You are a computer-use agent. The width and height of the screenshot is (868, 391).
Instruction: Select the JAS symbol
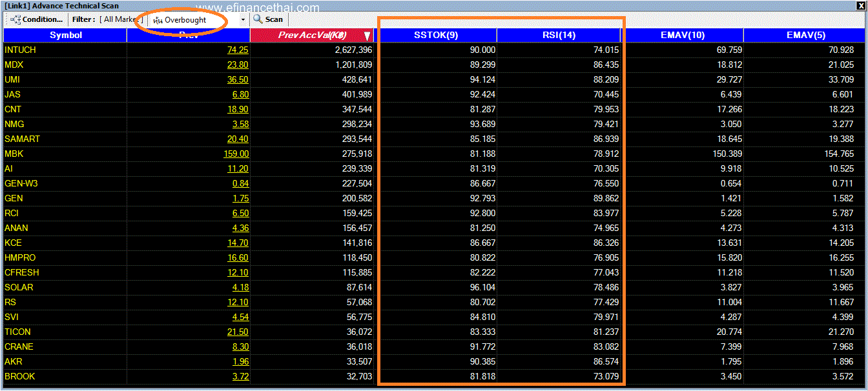(12, 94)
